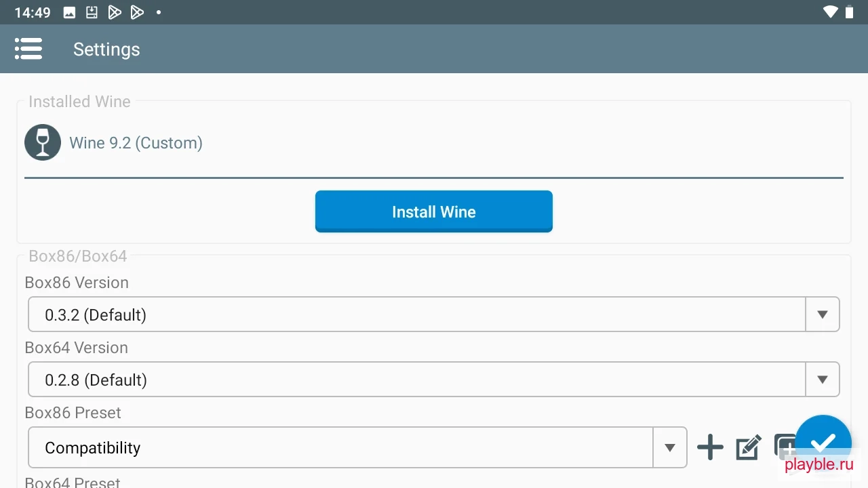Edit the selected Box86 preset
This screenshot has width=868, height=488.
[x=748, y=447]
